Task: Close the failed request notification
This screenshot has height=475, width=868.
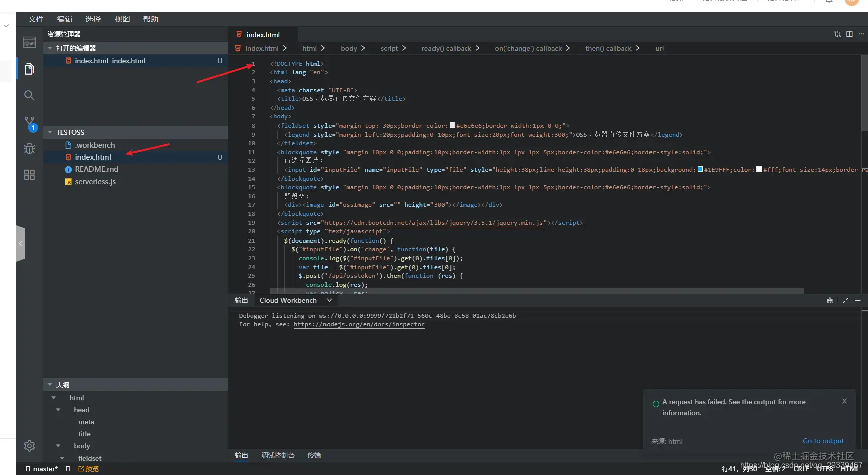Action: pos(844,401)
